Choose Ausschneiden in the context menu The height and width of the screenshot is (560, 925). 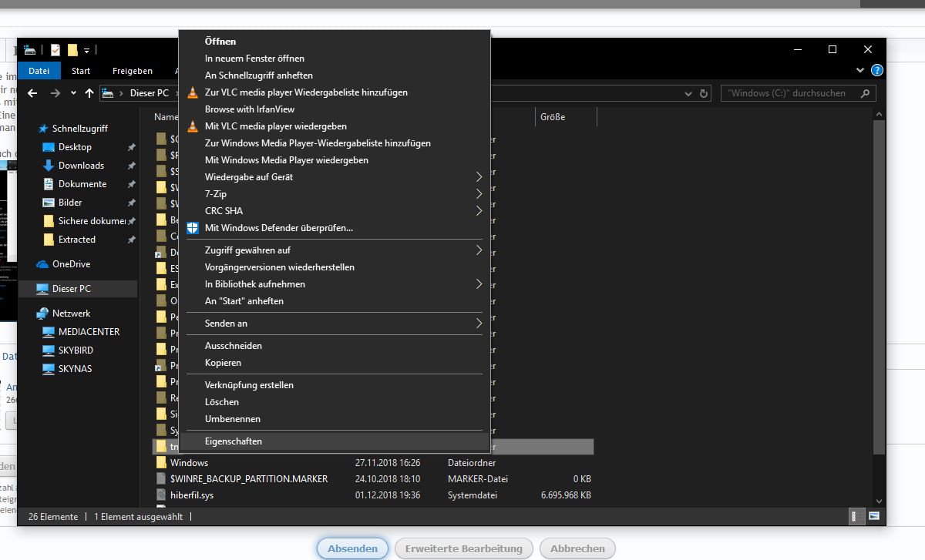point(334,346)
